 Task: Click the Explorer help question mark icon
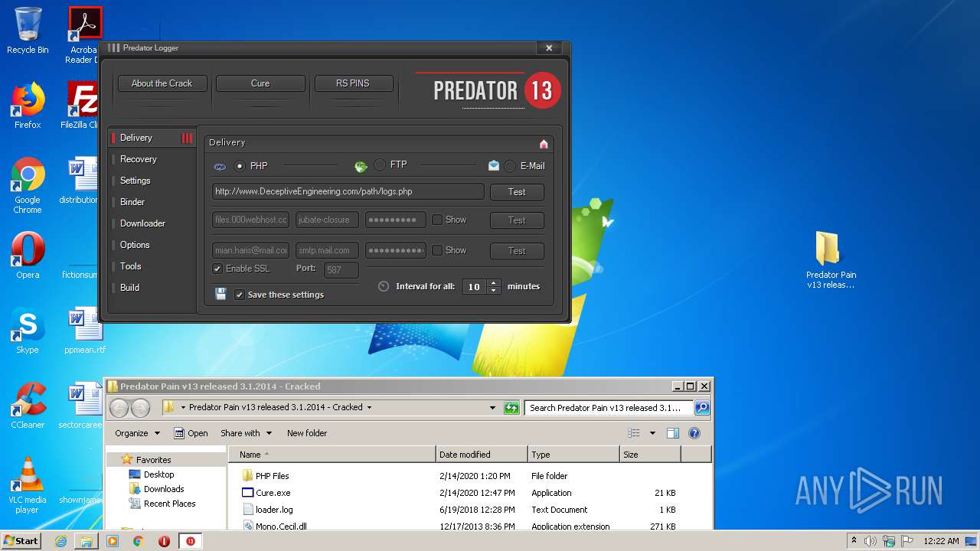coord(694,433)
